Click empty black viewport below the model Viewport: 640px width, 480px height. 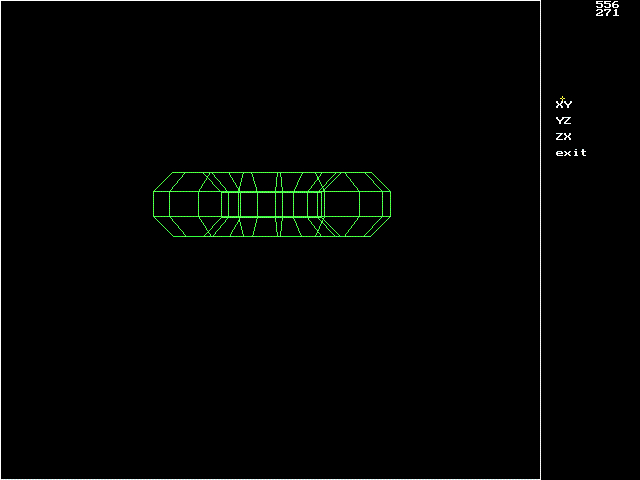pyautogui.click(x=270, y=355)
